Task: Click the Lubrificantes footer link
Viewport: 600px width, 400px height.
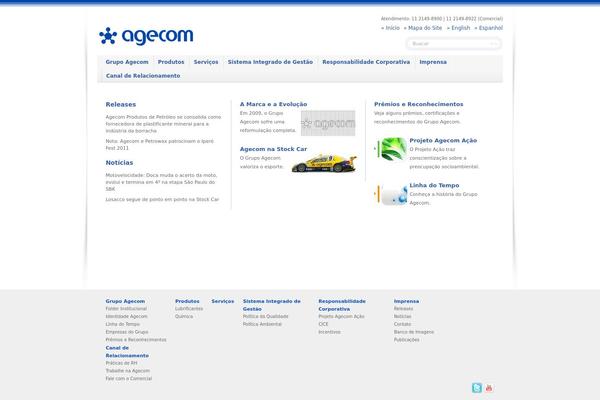Action: coord(189,309)
